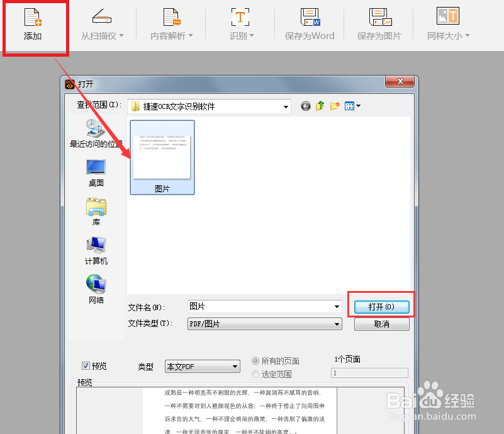504x434 pixels.
Task: Toggle the 预览 preview checkbox
Action: 86,365
